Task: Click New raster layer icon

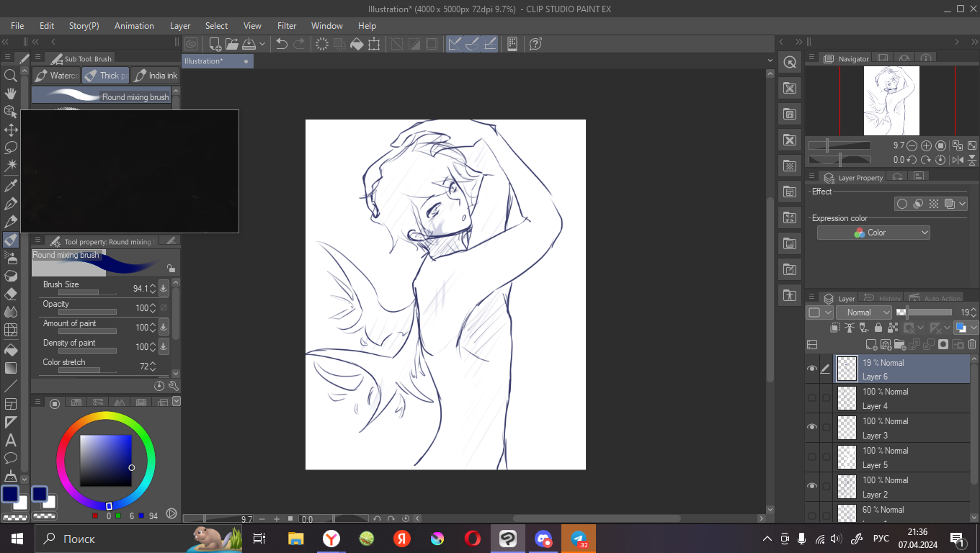Action: [872, 345]
